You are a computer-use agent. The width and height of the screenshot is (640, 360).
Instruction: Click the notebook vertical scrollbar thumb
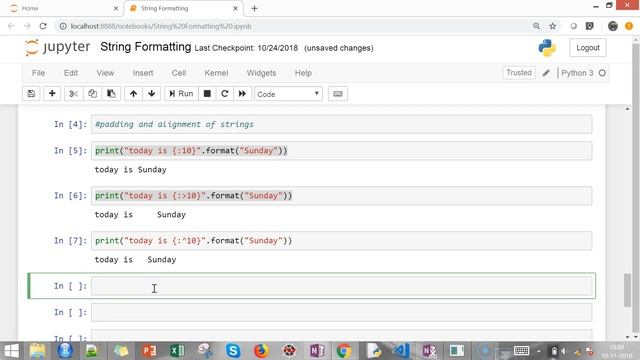coord(627,290)
